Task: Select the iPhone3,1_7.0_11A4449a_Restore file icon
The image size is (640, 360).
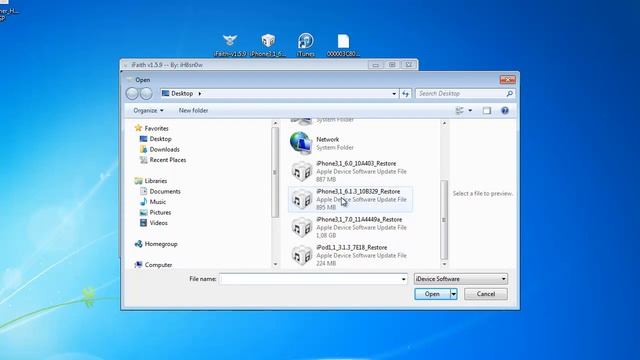Action: [302, 227]
